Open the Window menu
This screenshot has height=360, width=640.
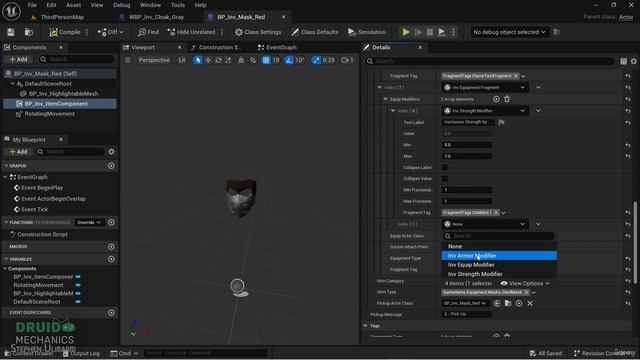point(150,5)
